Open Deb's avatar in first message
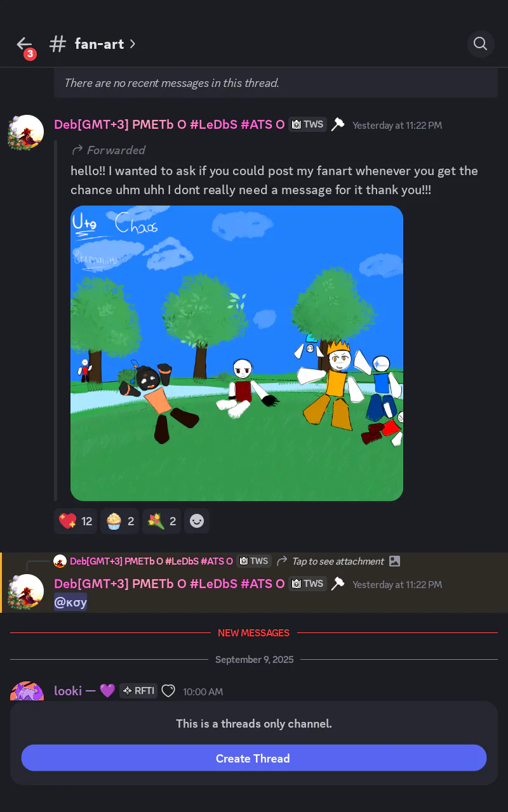The height and width of the screenshot is (812, 508). [x=26, y=133]
